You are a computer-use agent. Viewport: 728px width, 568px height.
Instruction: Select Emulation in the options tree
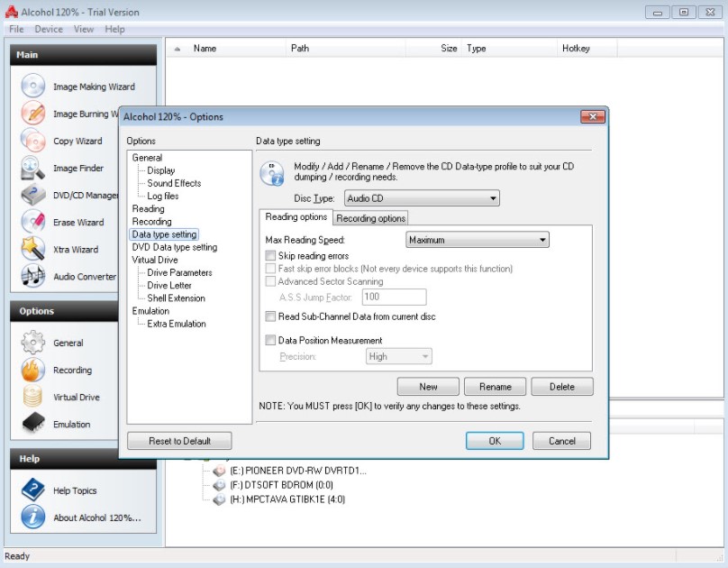point(150,311)
